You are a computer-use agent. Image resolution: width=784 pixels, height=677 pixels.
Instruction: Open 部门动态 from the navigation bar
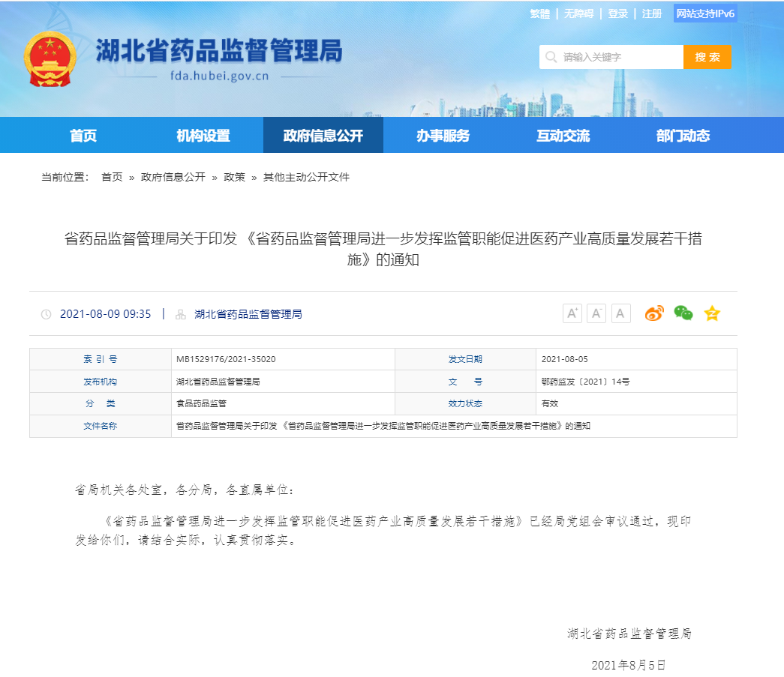tap(683, 136)
